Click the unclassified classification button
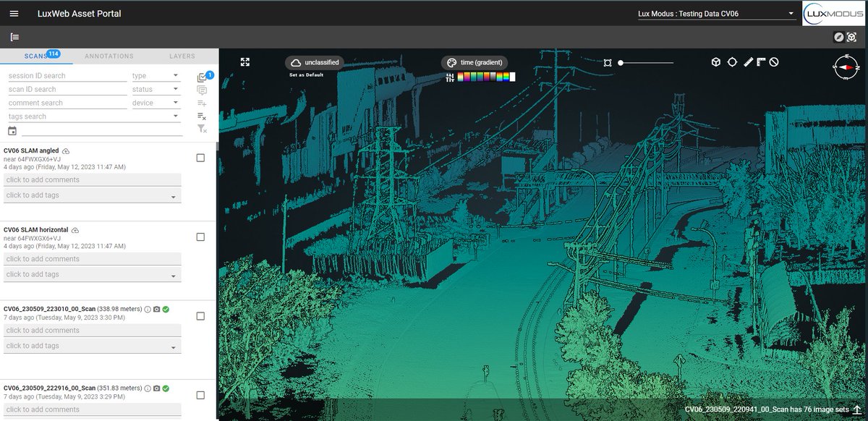868x421 pixels. point(314,63)
